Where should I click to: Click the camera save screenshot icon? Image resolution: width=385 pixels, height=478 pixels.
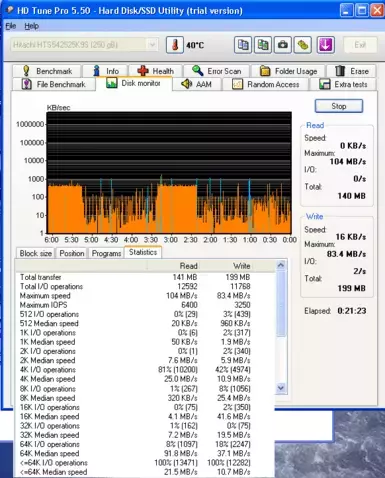(x=283, y=45)
